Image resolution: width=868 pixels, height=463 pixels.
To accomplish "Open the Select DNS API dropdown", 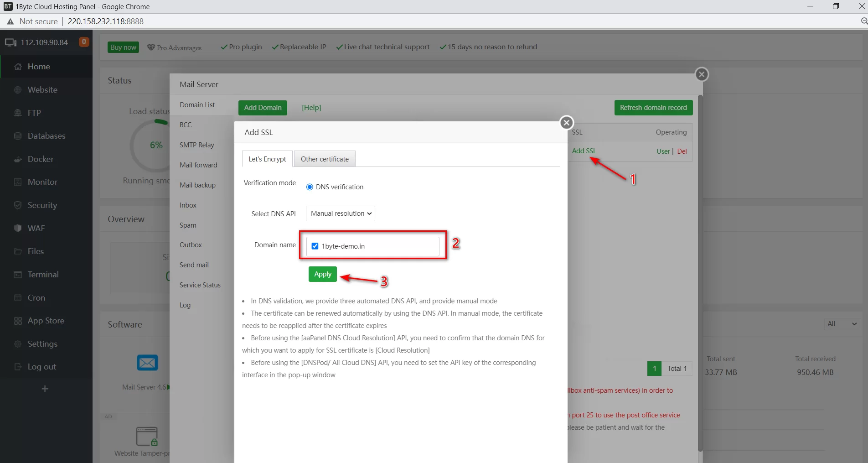I will [x=341, y=213].
